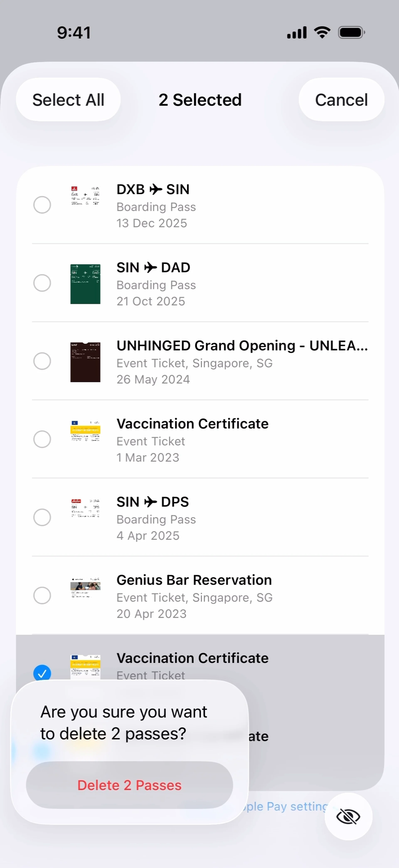Image resolution: width=399 pixels, height=868 pixels.
Task: Tap the SIN to DPS AirAsia pass thumbnail
Action: tap(85, 508)
